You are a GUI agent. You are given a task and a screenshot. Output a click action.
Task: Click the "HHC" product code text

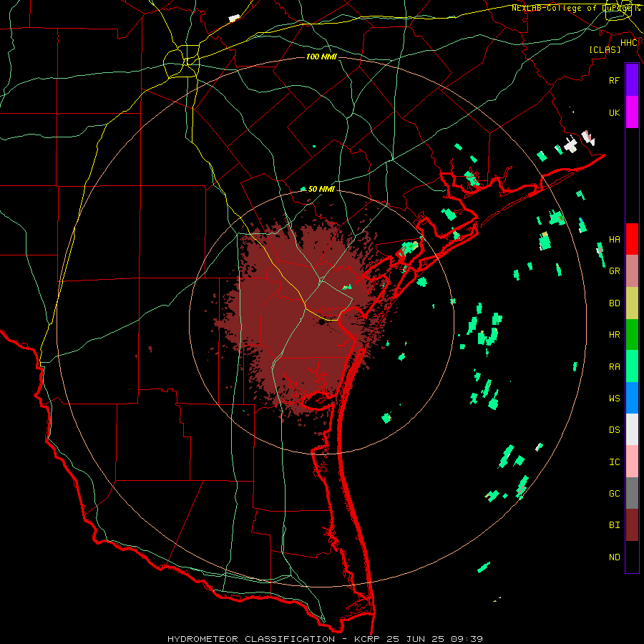tap(629, 43)
